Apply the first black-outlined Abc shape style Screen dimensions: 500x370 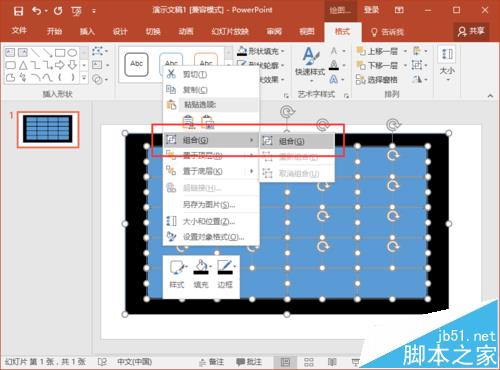coord(136,64)
